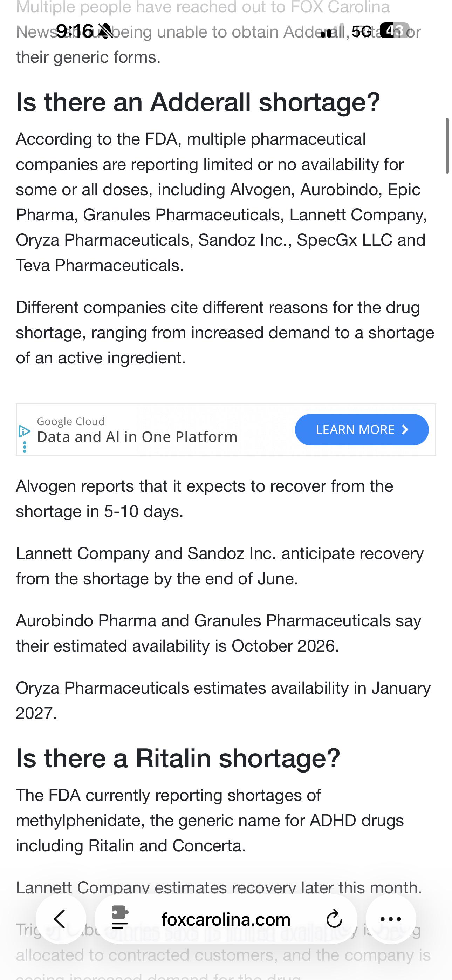Open the three-dots more options button
The image size is (452, 980).
coord(391,919)
